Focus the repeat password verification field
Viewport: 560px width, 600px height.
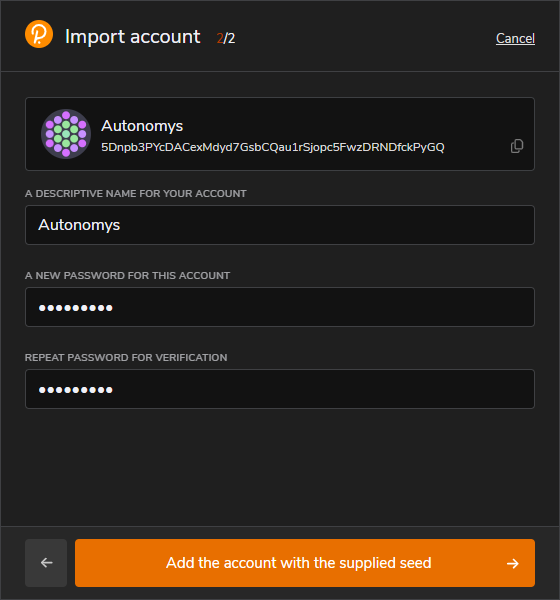pos(280,389)
